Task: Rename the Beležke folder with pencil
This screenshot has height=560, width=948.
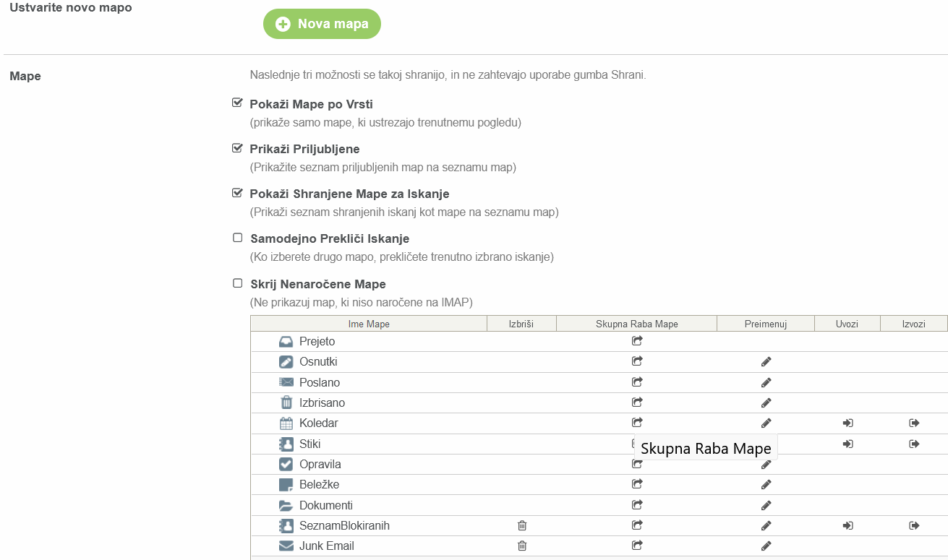Action: [766, 484]
